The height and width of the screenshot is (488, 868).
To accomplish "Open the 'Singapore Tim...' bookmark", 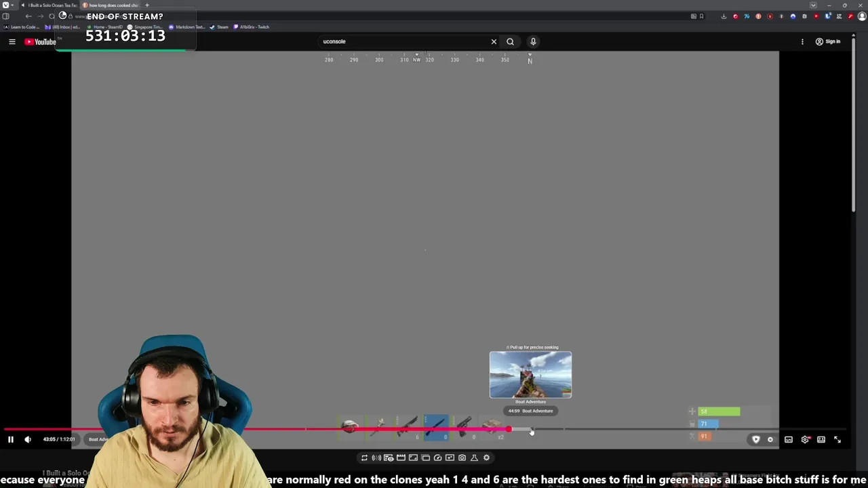I will (146, 27).
